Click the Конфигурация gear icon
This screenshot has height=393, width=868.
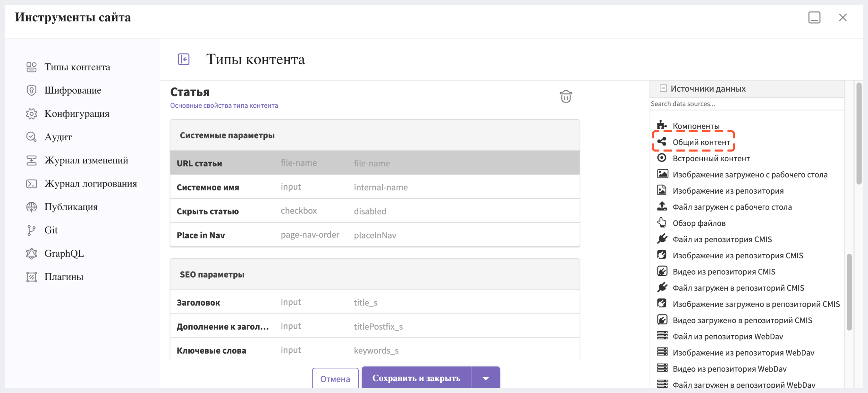click(31, 114)
